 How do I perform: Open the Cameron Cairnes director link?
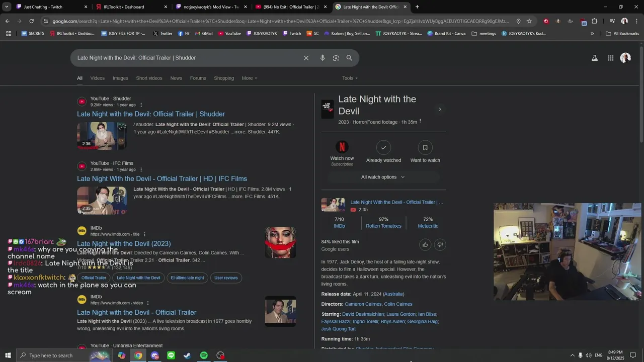tap(363, 304)
